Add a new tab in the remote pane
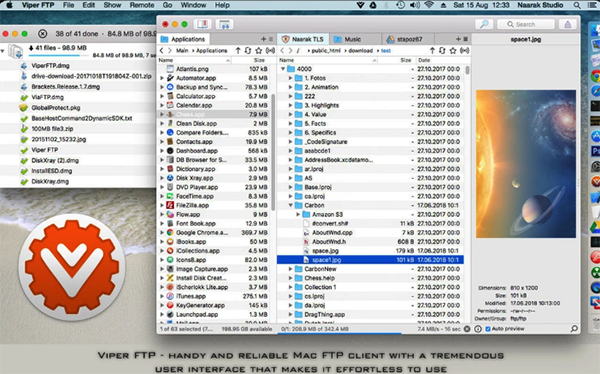Image resolution: width=600 pixels, height=374 pixels. click(x=458, y=39)
